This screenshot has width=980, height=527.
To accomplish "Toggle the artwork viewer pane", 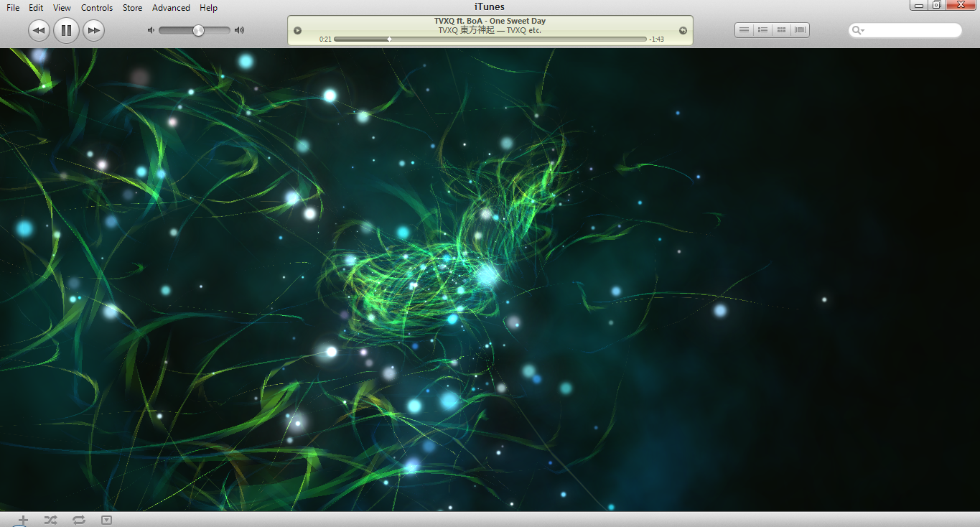I will [x=106, y=519].
